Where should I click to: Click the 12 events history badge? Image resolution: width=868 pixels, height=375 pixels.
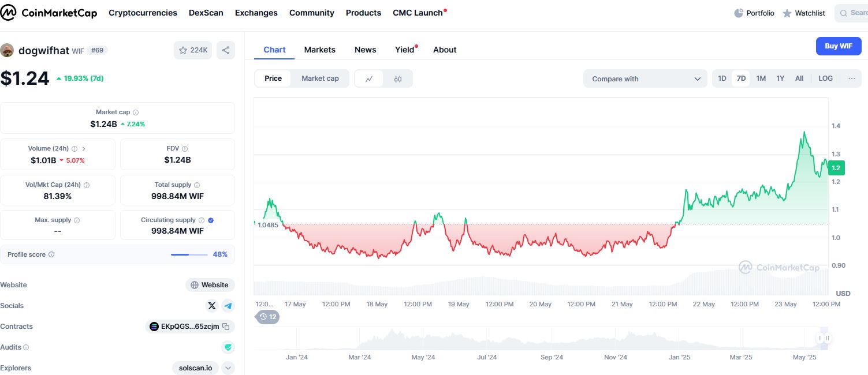(267, 317)
